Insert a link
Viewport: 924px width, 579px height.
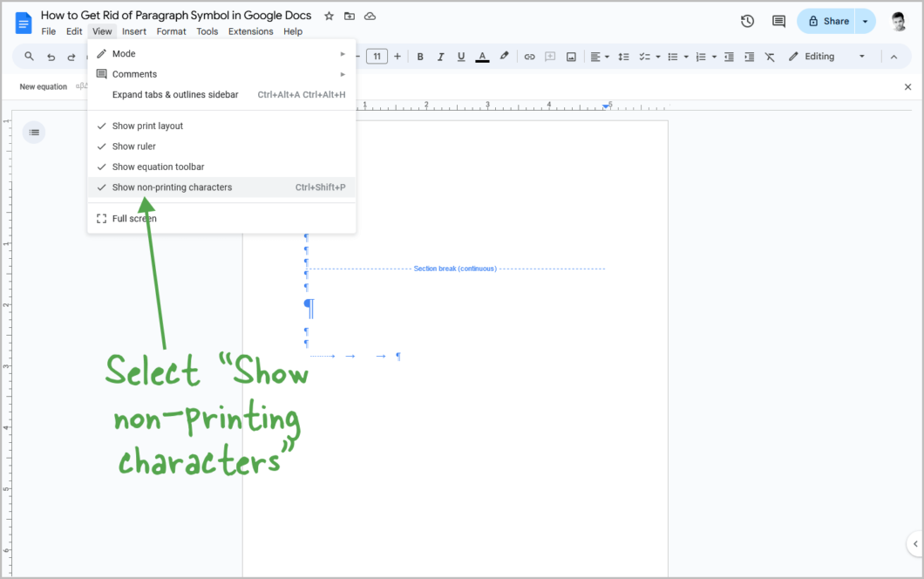pyautogui.click(x=529, y=57)
